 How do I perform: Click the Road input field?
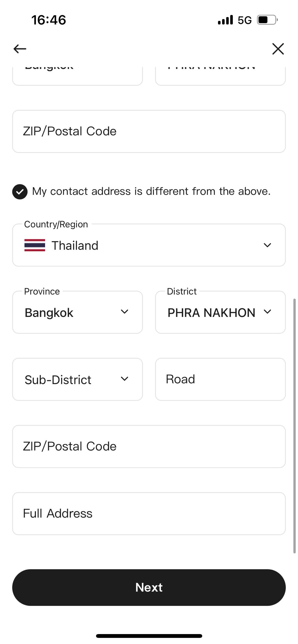[x=220, y=379]
